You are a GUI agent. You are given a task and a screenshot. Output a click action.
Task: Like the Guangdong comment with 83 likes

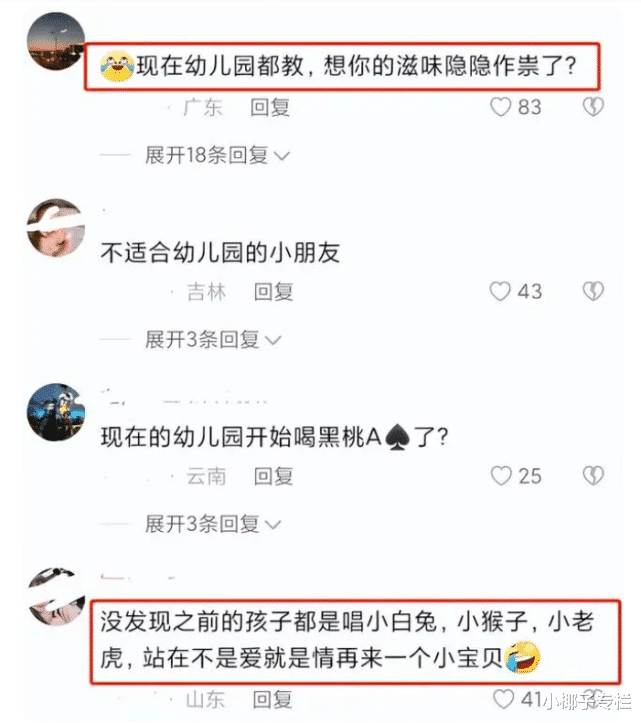(500, 107)
